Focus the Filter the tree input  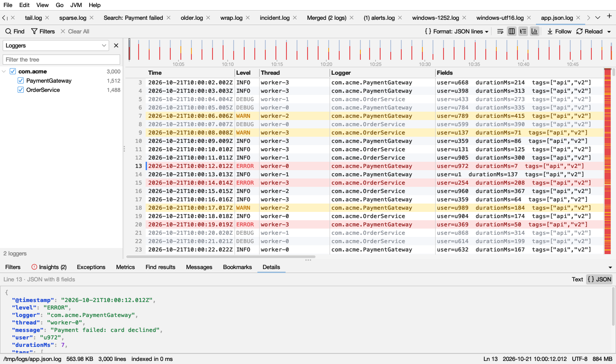coord(62,59)
